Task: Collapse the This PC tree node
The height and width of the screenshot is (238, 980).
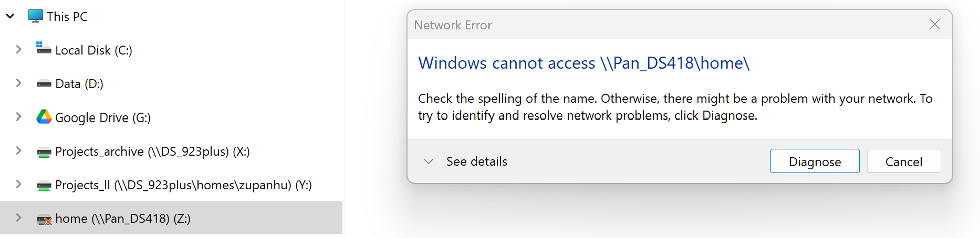Action: click(10, 16)
